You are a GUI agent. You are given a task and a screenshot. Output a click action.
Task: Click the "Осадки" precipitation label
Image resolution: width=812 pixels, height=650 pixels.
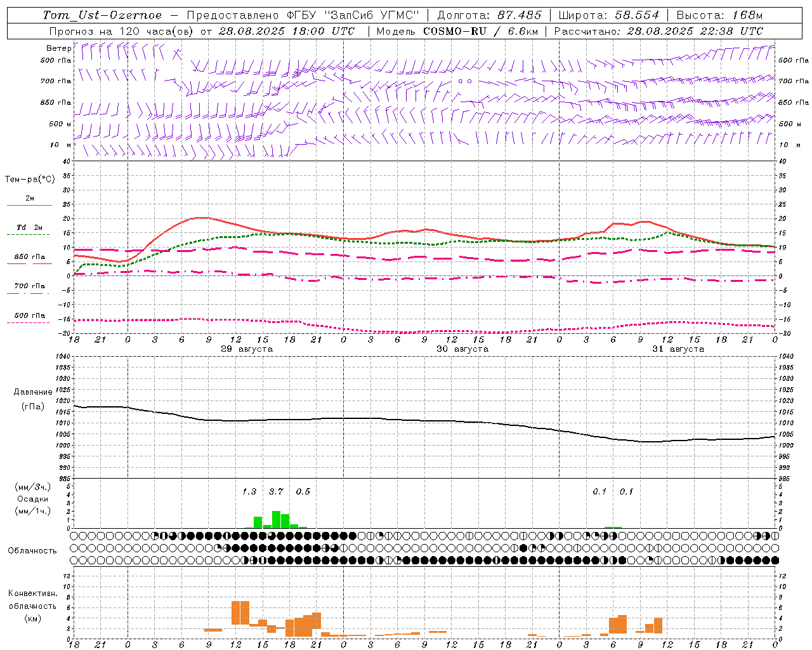tap(33, 499)
